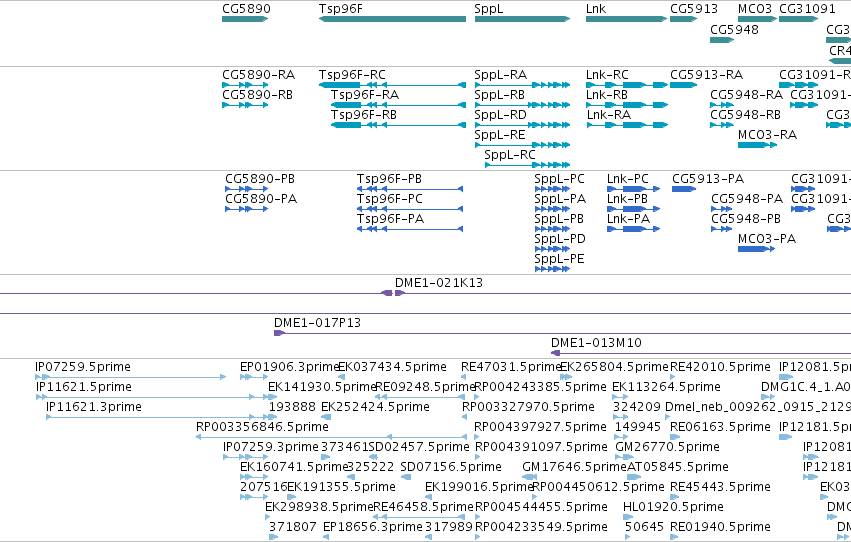Viewport: 851px width, 542px height.
Task: Select EST RE09248.5prime
Action: click(420, 397)
